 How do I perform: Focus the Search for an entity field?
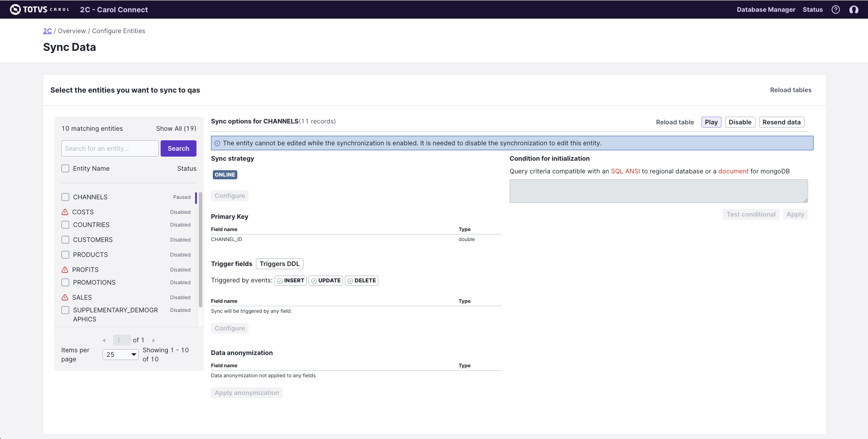coord(110,148)
